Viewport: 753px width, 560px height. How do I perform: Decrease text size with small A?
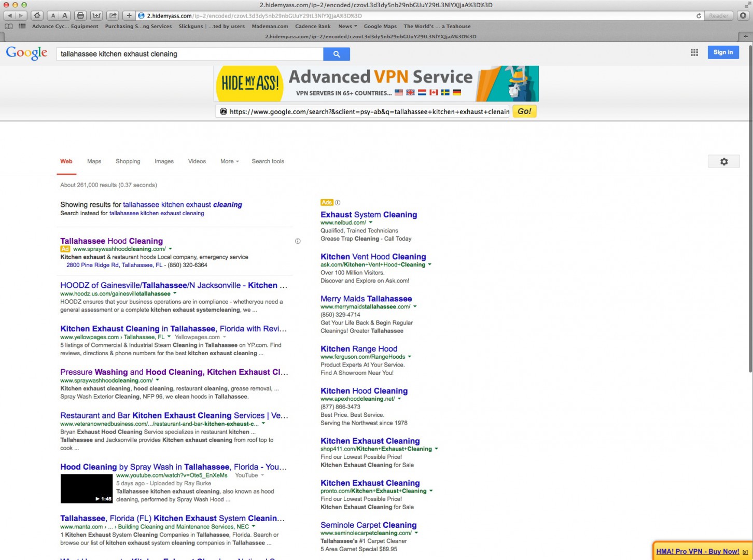point(53,16)
